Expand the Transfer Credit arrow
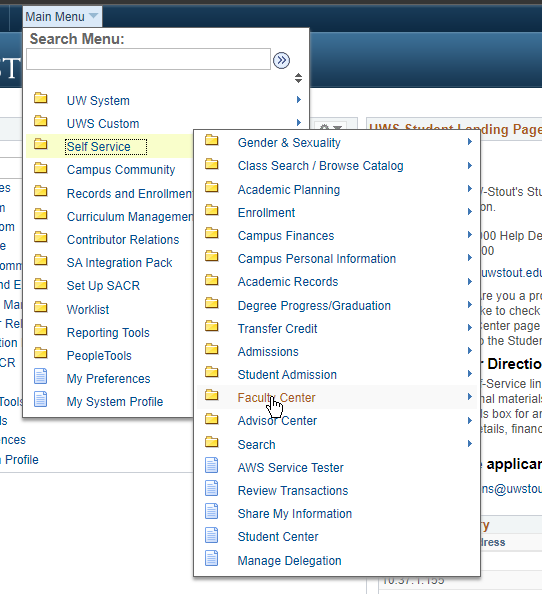This screenshot has width=542, height=594. 470,327
